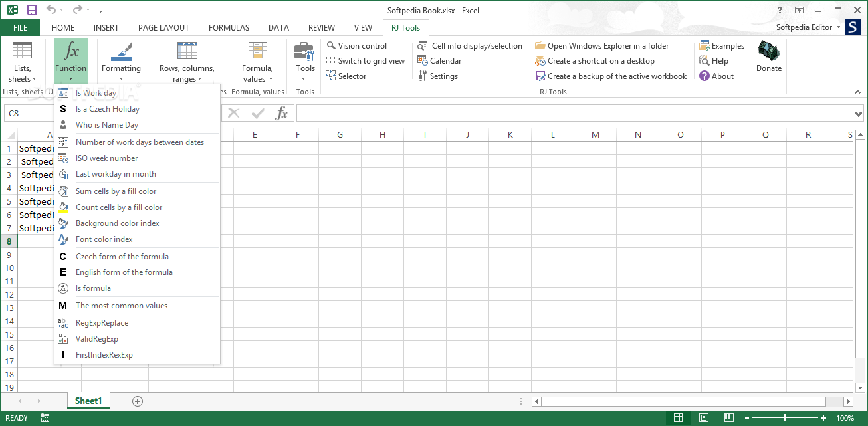
Task: Choose Is a Czech Holiday function
Action: point(137,109)
